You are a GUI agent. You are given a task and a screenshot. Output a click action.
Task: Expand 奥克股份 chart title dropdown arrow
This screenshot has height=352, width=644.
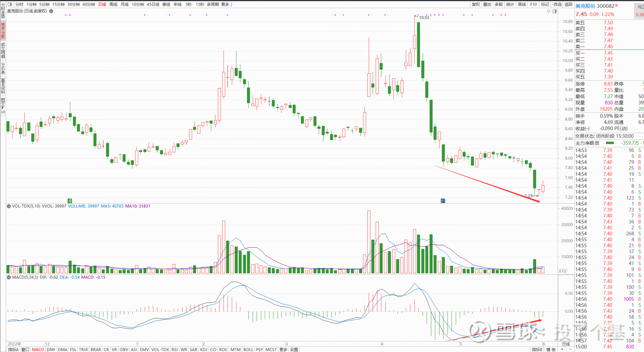[x=51, y=11]
